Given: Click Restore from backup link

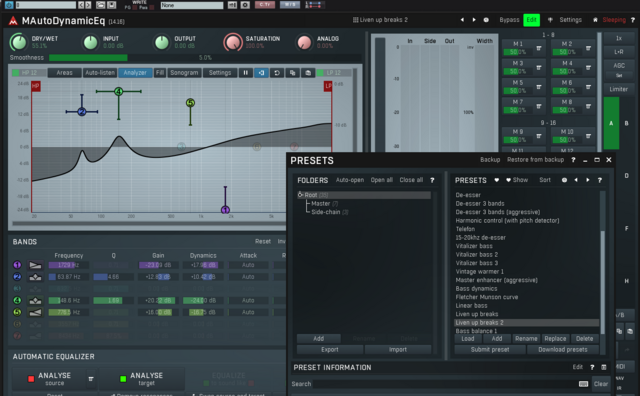Looking at the screenshot, I should click(535, 160).
